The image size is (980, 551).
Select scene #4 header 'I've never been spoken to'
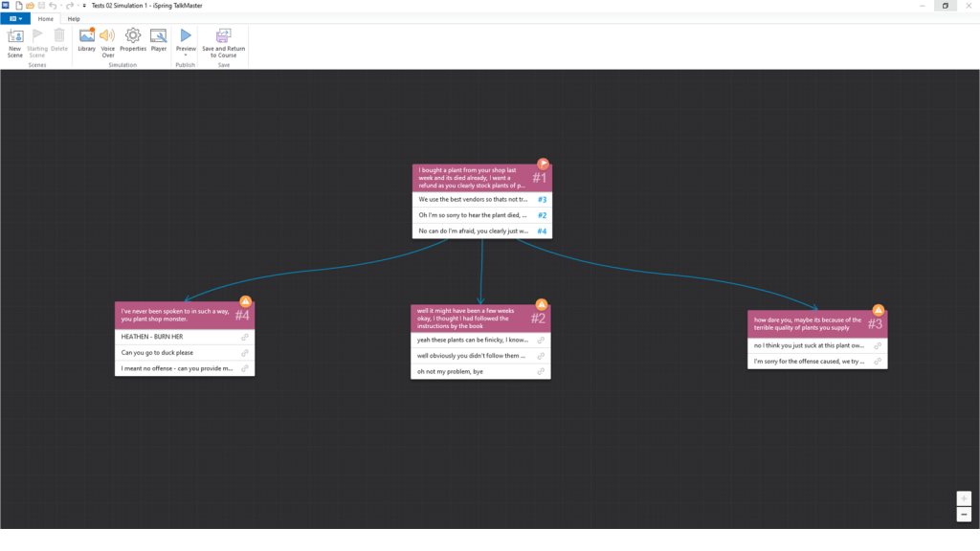coord(185,316)
